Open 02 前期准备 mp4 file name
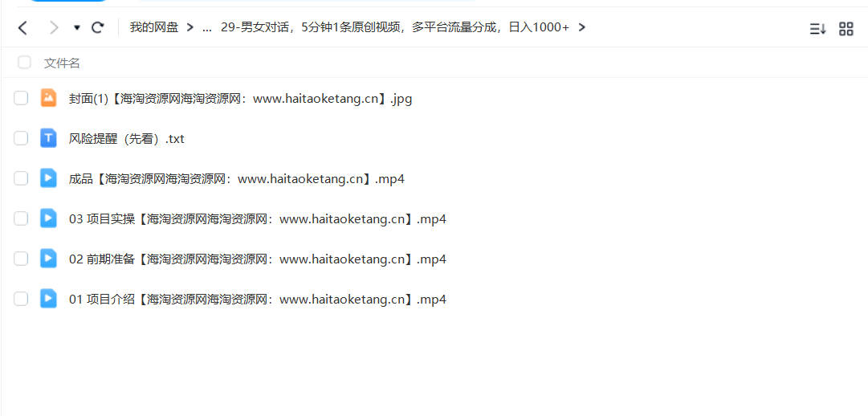Viewport: 868px width, 416px height. [x=258, y=259]
